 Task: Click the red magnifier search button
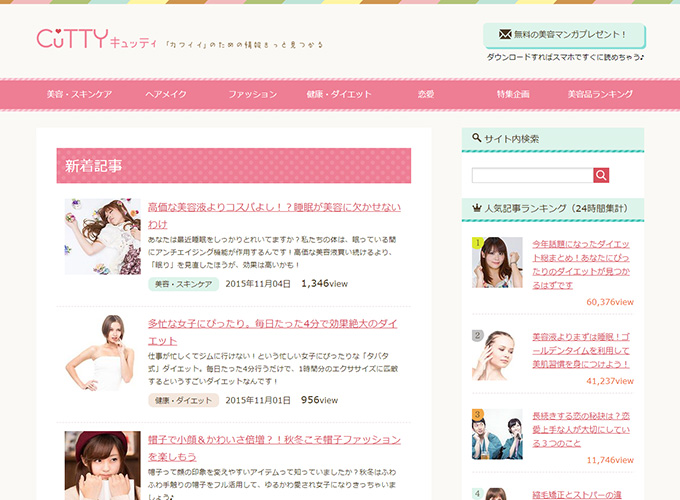(x=601, y=175)
